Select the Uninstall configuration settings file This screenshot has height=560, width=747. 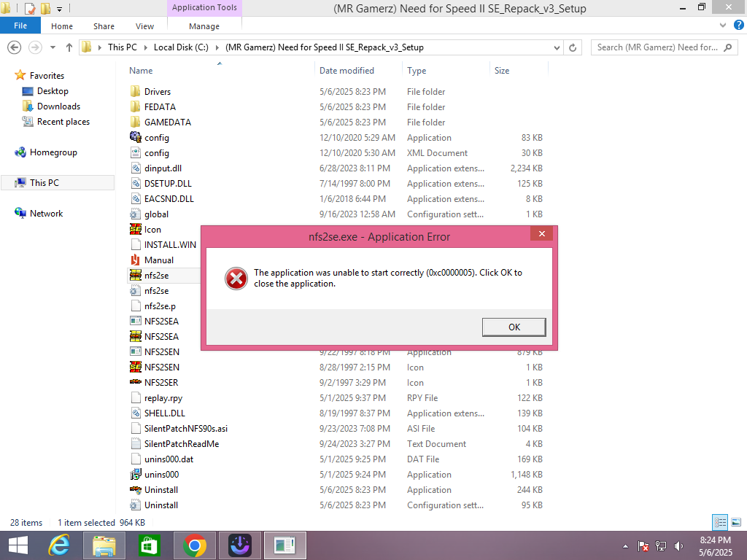point(160,505)
